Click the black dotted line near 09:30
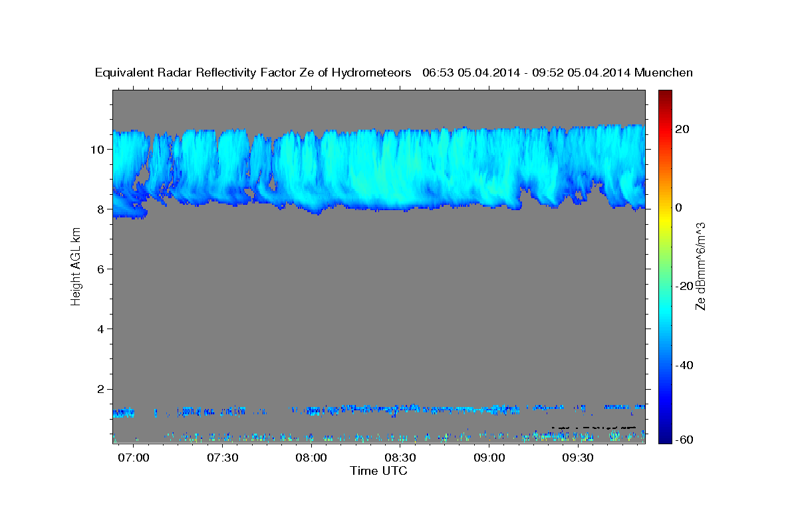 [x=593, y=428]
